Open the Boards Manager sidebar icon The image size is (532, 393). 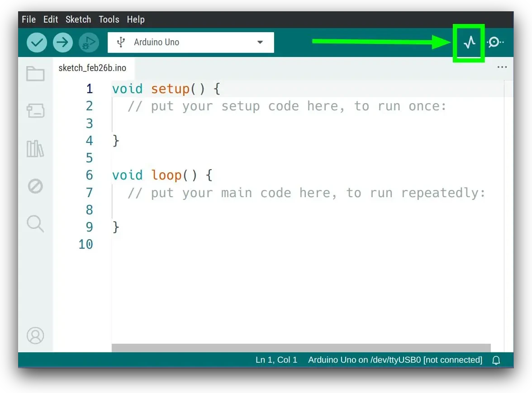tap(35, 111)
